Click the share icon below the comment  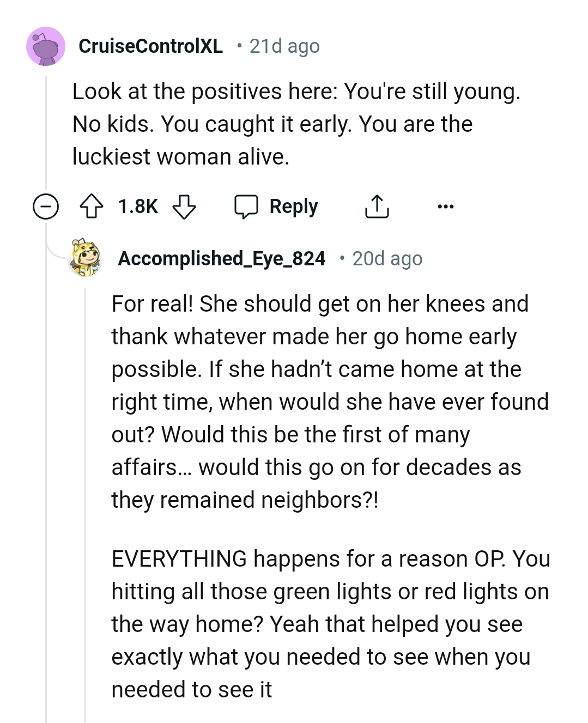click(x=377, y=206)
